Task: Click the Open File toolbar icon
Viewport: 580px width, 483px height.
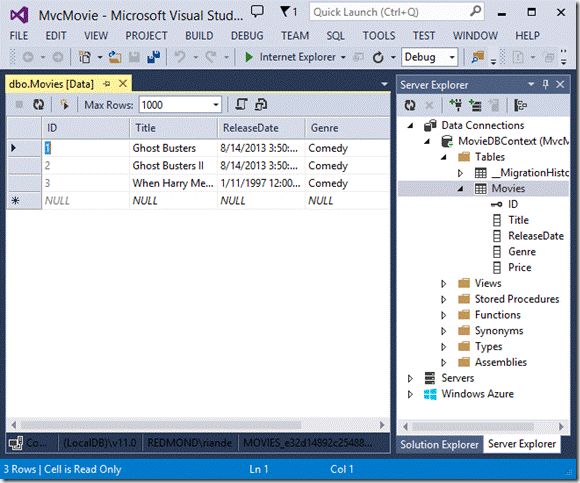Action: pyautogui.click(x=115, y=57)
